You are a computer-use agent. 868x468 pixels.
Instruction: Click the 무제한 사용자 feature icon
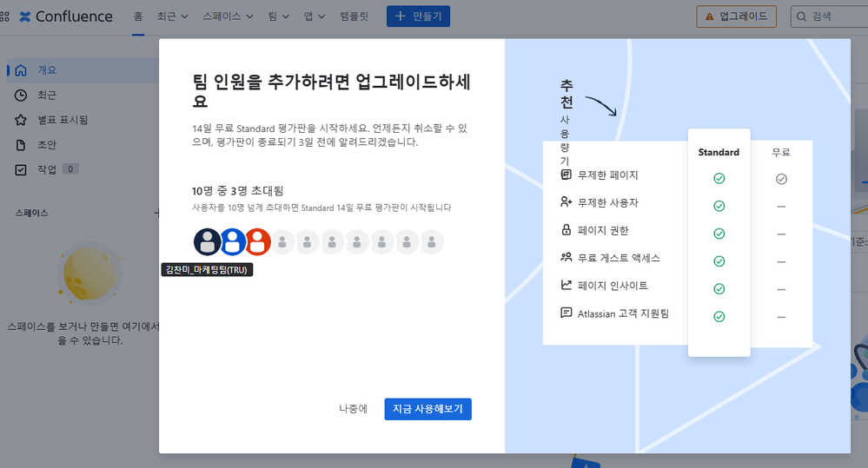566,202
